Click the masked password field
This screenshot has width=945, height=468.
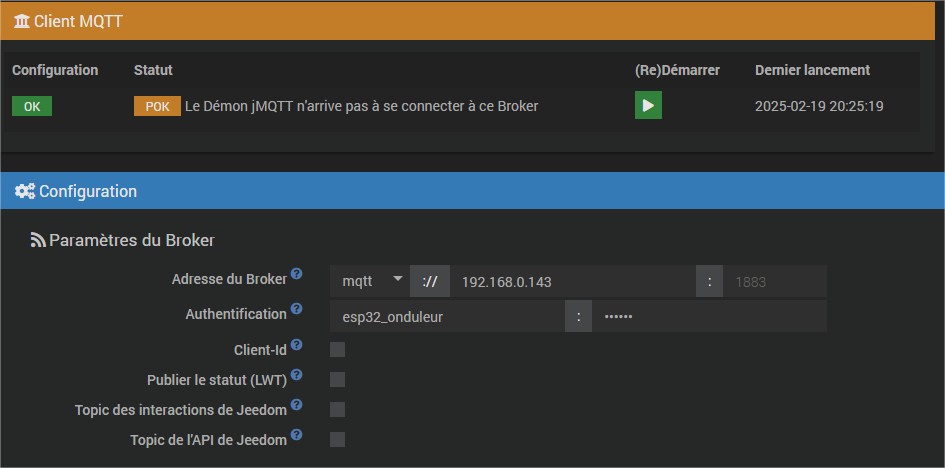point(709,317)
